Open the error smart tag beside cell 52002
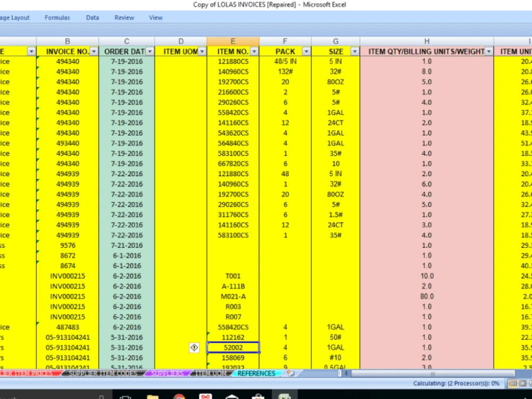 pyautogui.click(x=194, y=347)
